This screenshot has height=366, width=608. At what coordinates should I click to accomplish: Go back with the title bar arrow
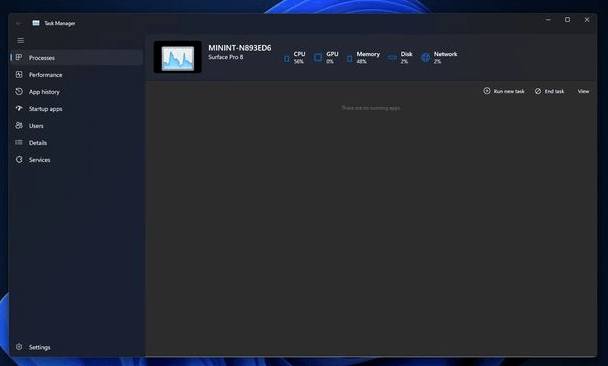click(18, 23)
